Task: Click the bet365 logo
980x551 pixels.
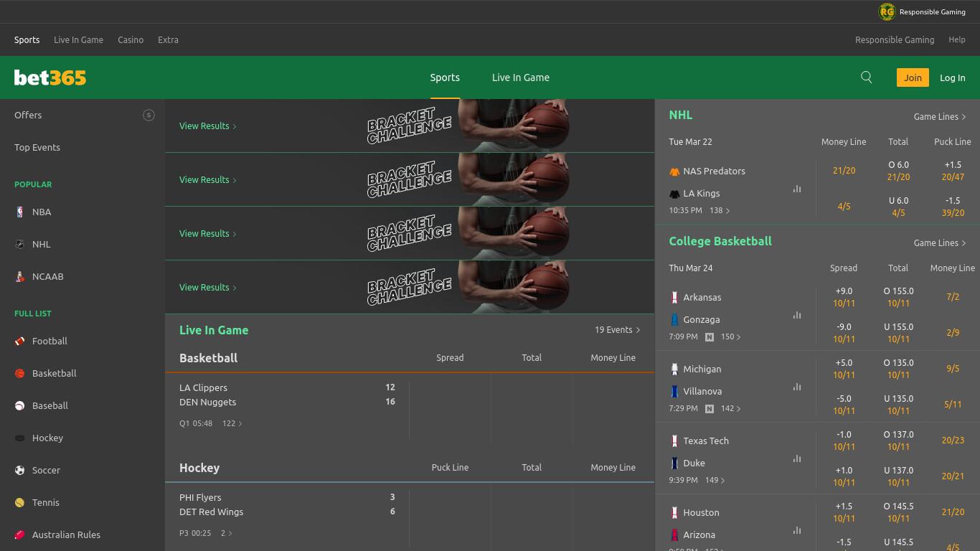Action: point(50,77)
